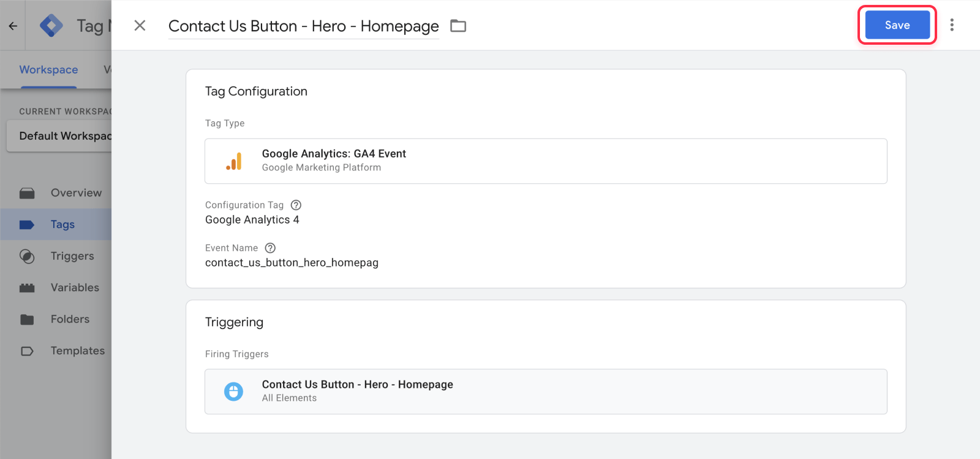Click the CURRENT WORKSPACE label
The width and height of the screenshot is (980, 459).
66,112
